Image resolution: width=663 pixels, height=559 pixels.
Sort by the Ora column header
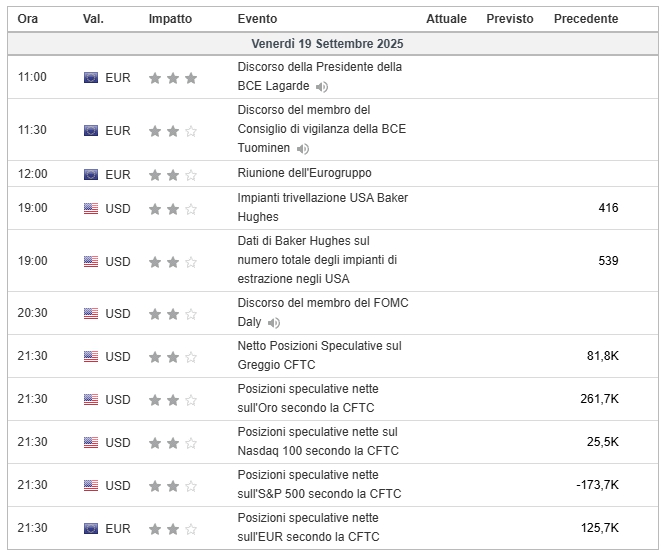coord(28,19)
